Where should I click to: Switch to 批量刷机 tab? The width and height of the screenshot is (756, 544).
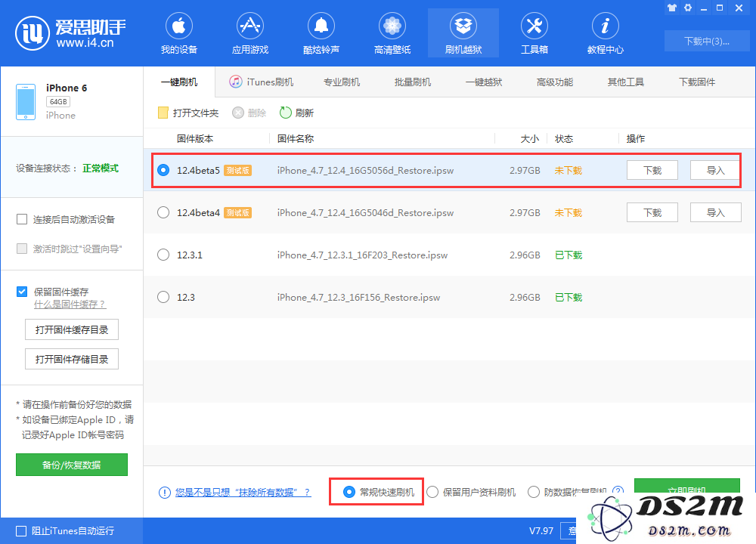click(x=413, y=82)
